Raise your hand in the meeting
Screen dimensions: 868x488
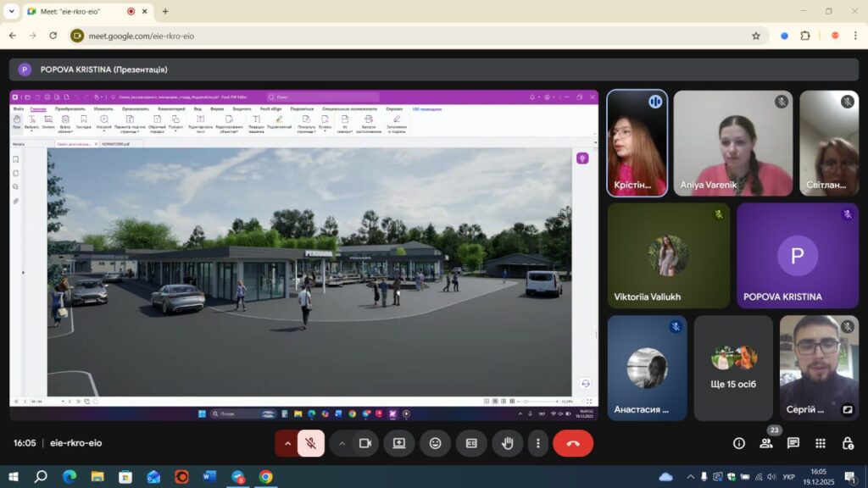(508, 443)
